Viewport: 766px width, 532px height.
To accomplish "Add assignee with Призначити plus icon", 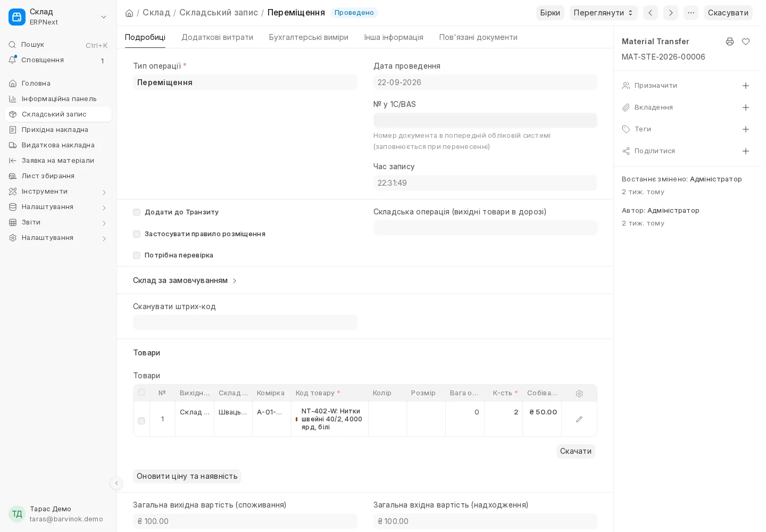I will tap(746, 86).
